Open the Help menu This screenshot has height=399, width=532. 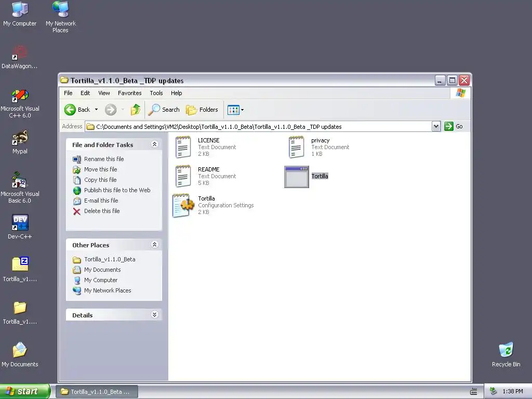177,93
